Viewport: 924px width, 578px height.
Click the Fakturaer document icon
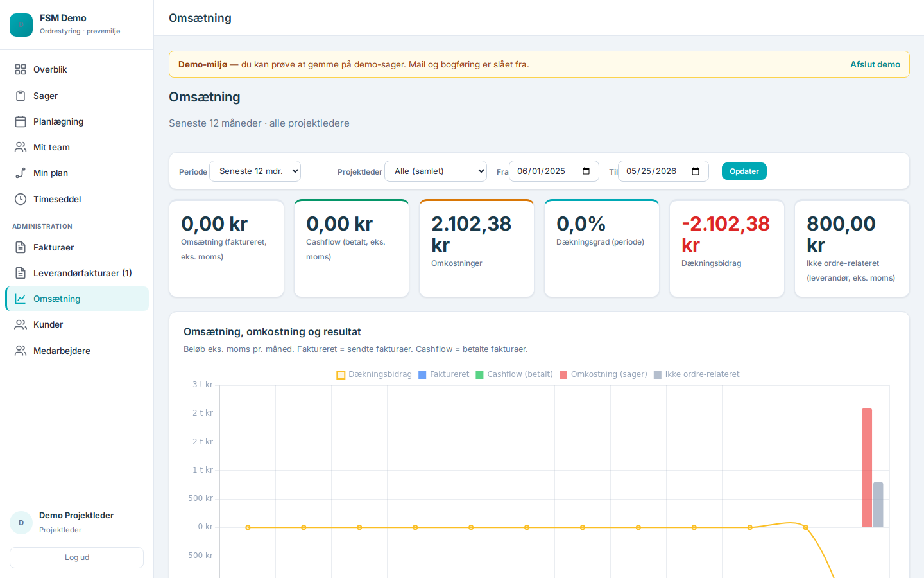point(21,247)
